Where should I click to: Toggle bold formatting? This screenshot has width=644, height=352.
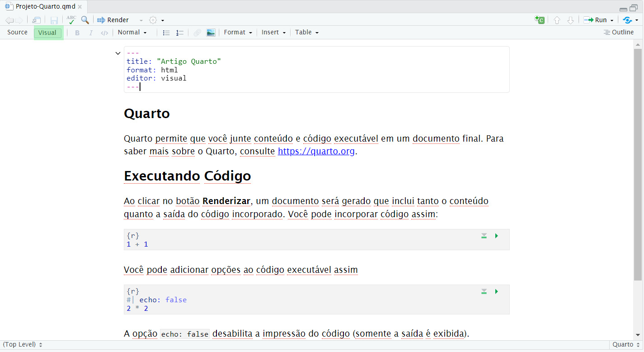[x=77, y=33]
